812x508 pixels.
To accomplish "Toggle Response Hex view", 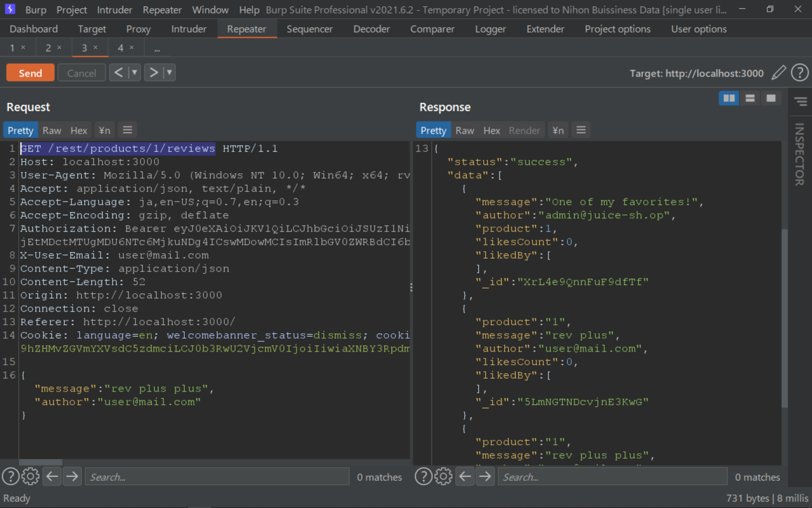I will (492, 130).
